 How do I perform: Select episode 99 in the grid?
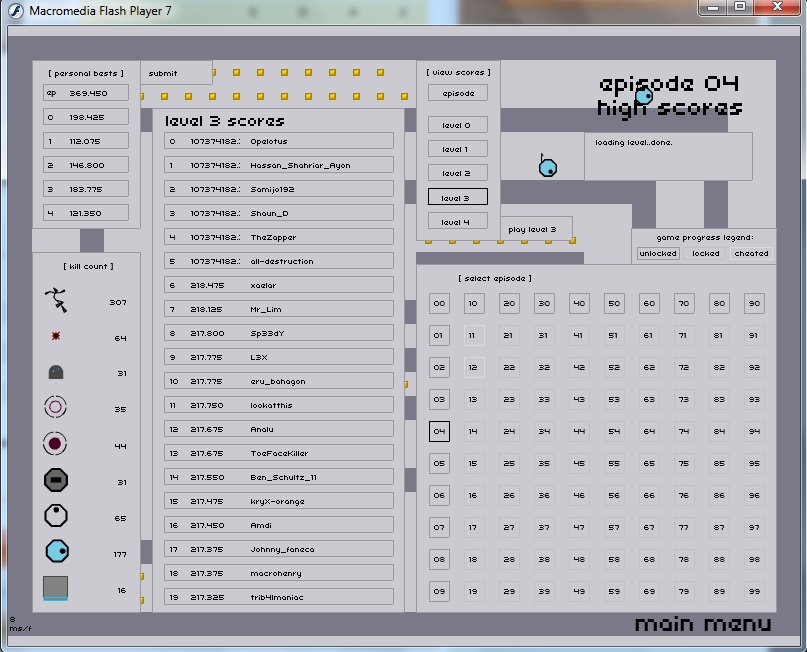coord(754,591)
